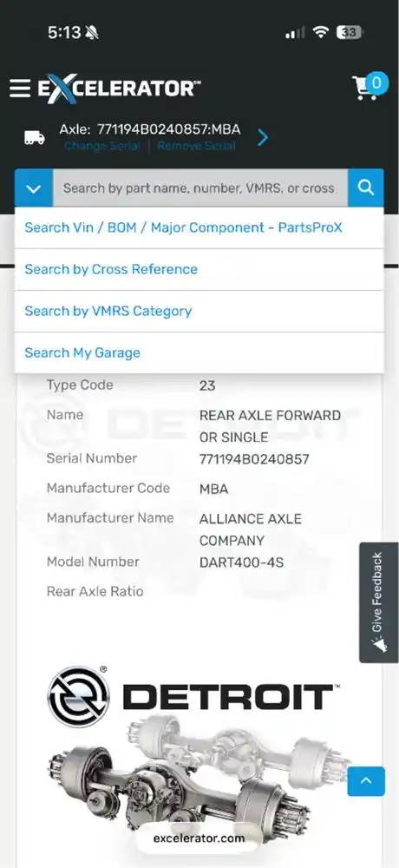Click the Change Serial link

[101, 146]
